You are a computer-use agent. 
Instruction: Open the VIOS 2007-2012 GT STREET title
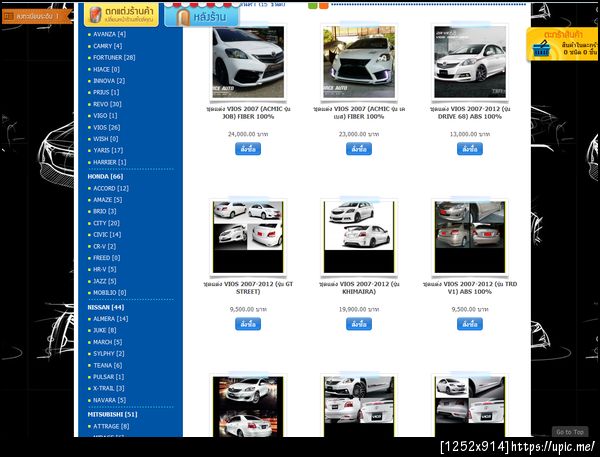[x=248, y=288]
